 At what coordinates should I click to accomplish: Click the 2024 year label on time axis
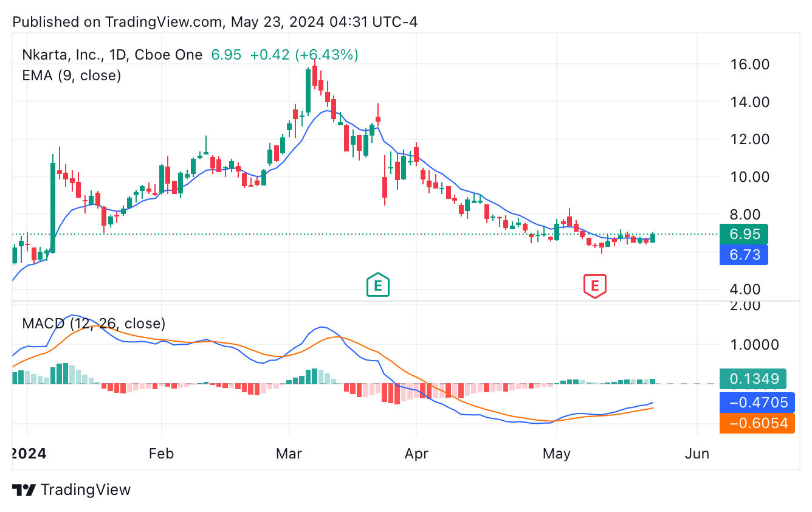[30, 454]
